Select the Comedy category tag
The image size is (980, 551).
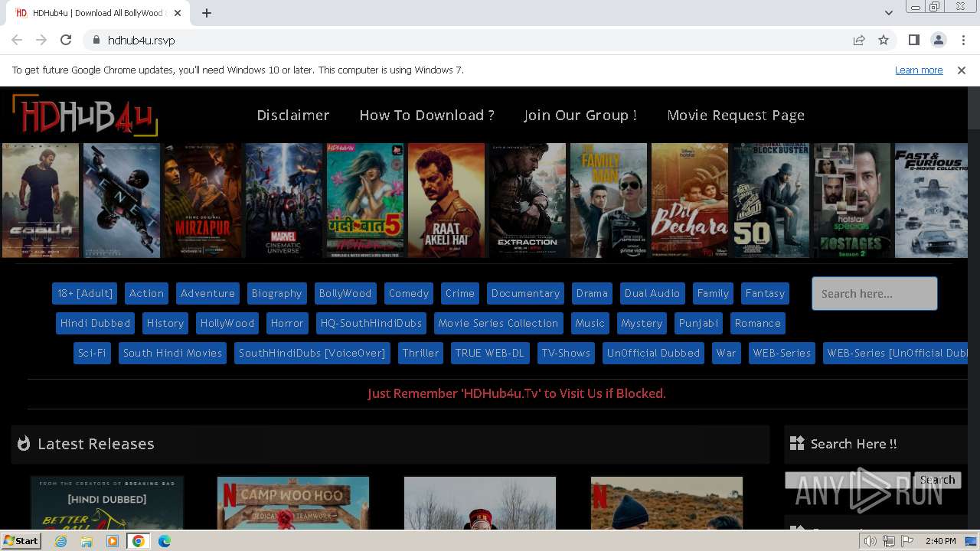[x=409, y=293]
